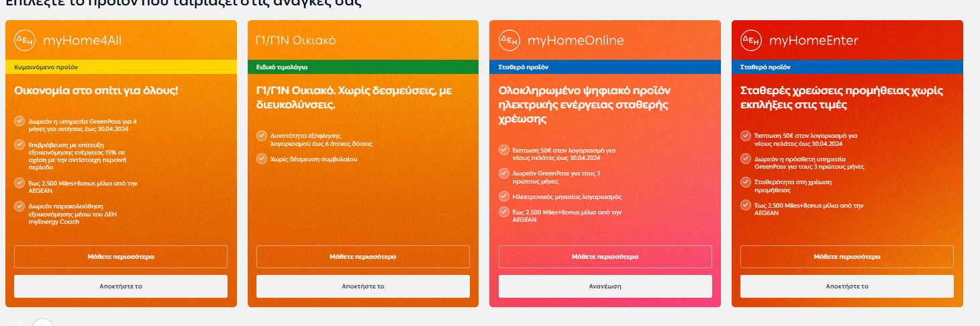980x326 pixels.
Task: Click checkmark beside Miles+Bonus bullet in myHomeEnter
Action: pyautogui.click(x=745, y=205)
